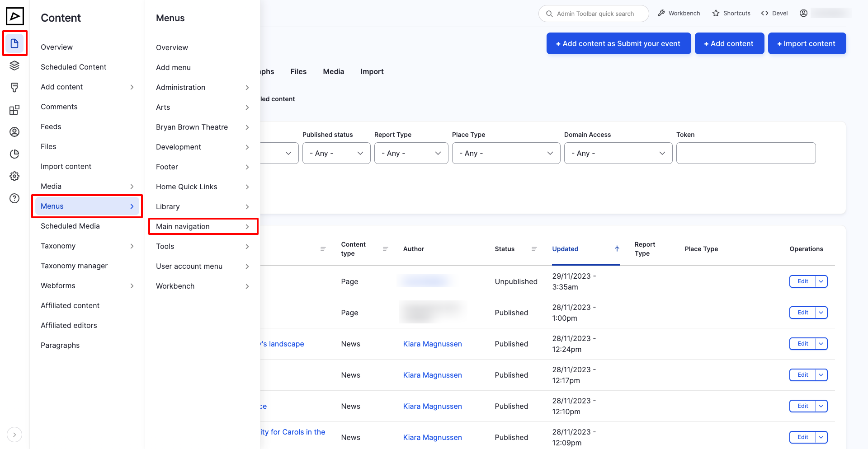Click the Content page icon in sidebar
868x449 pixels.
pos(14,43)
